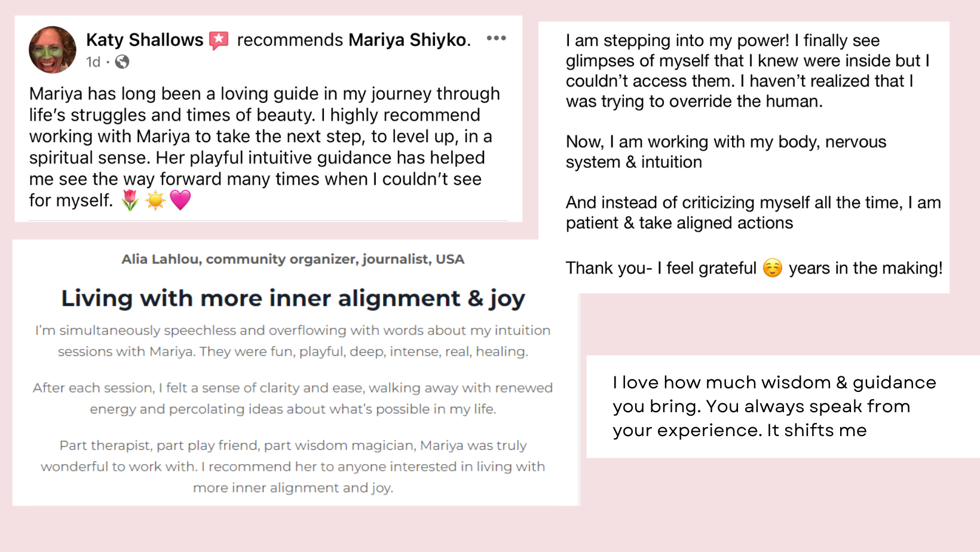Screen dimensions: 980x552
Task: Click the Now, I am working with my body text
Action: [x=725, y=152]
